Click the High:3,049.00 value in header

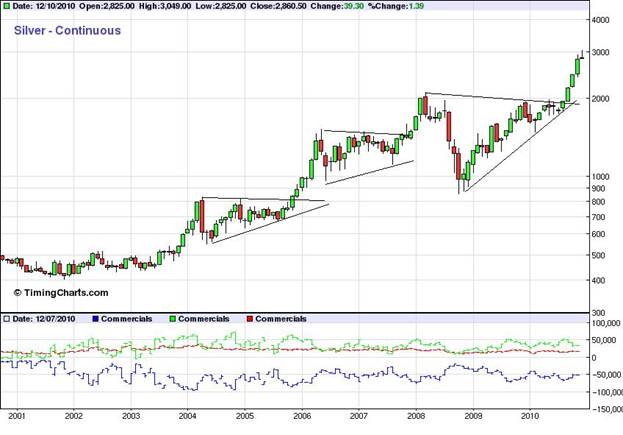[x=165, y=6]
